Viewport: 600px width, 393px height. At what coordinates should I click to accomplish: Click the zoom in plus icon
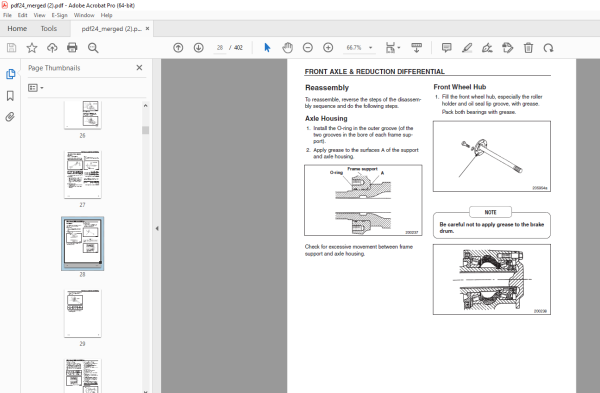[x=328, y=48]
